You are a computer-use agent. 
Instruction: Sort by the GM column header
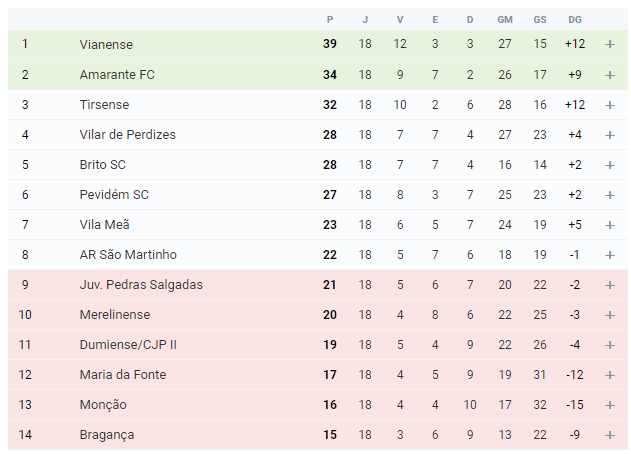tap(505, 19)
